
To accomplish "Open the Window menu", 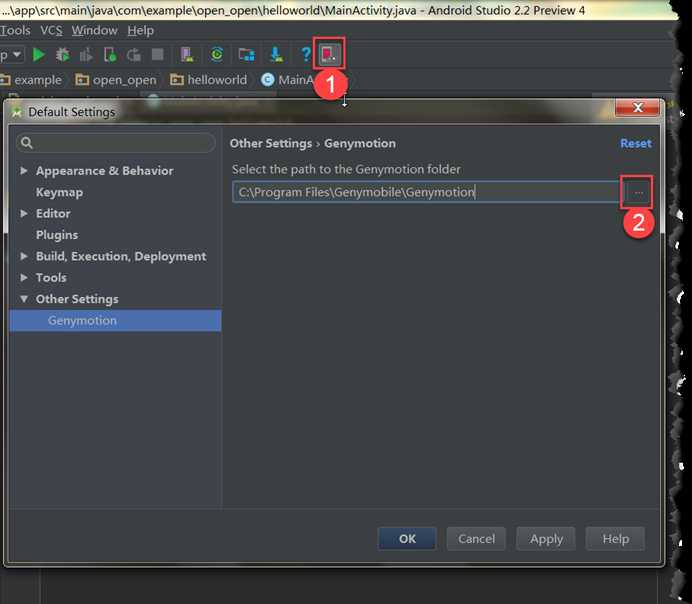I will [x=94, y=30].
